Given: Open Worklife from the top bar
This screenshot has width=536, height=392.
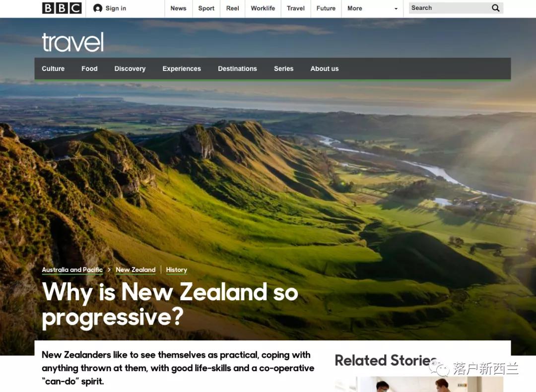Looking at the screenshot, I should click(263, 8).
